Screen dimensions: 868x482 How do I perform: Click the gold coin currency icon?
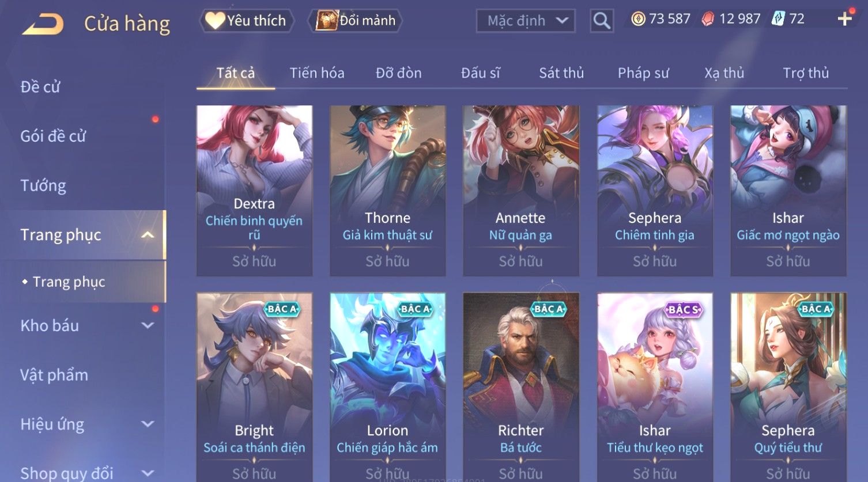638,19
